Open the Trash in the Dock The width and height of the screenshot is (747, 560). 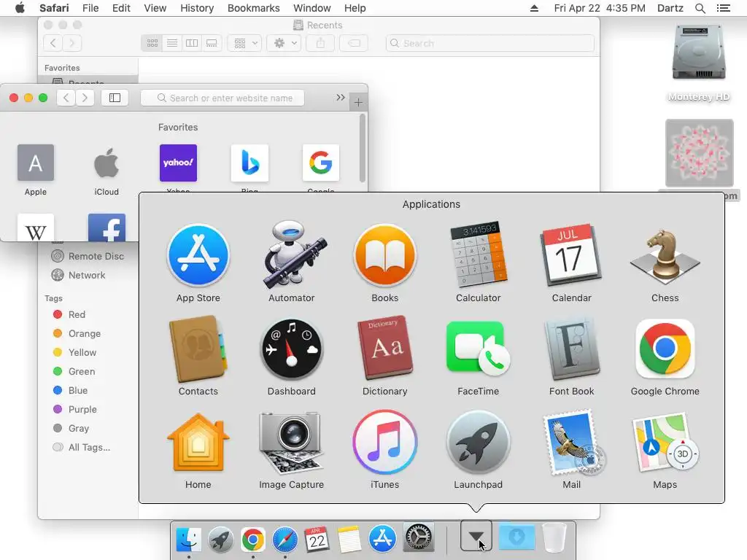[554, 538]
